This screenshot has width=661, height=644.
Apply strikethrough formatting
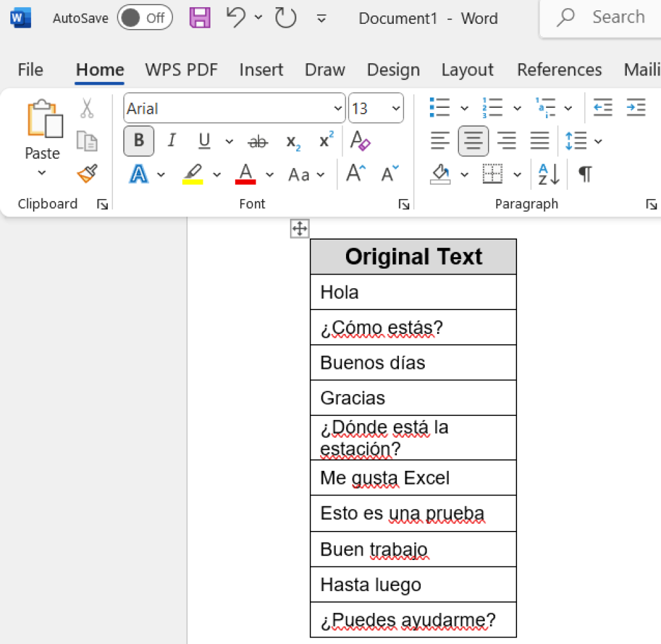coord(258,141)
